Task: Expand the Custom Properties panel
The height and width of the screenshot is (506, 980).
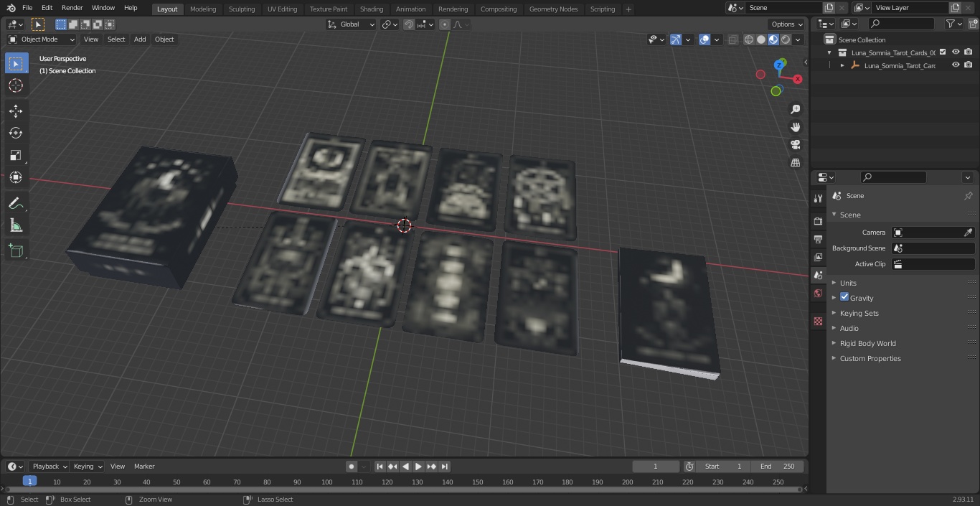Action: (870, 358)
